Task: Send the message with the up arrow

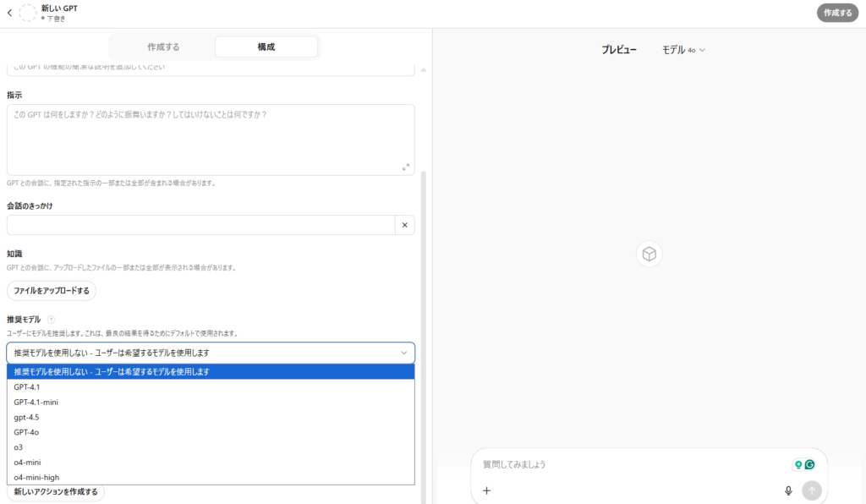Action: pos(812,490)
